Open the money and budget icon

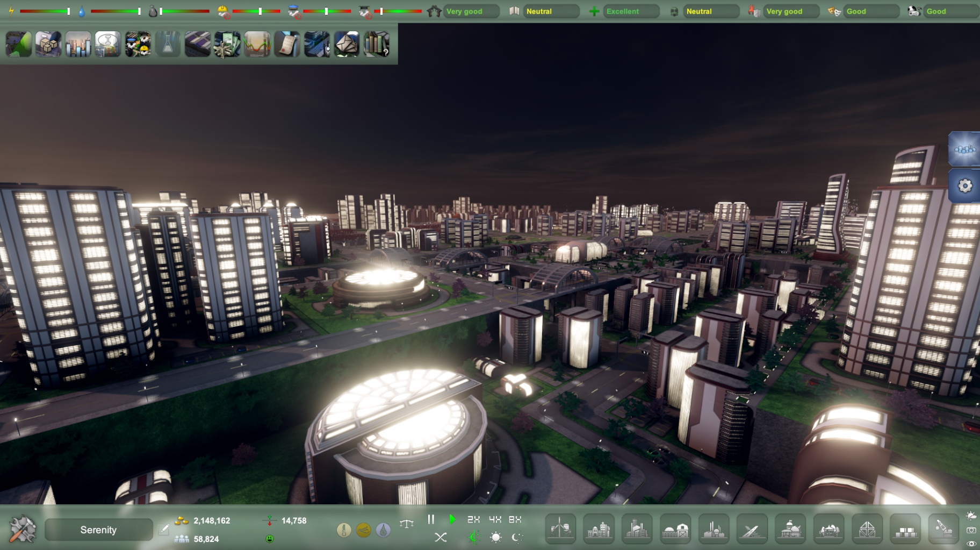pos(227,44)
